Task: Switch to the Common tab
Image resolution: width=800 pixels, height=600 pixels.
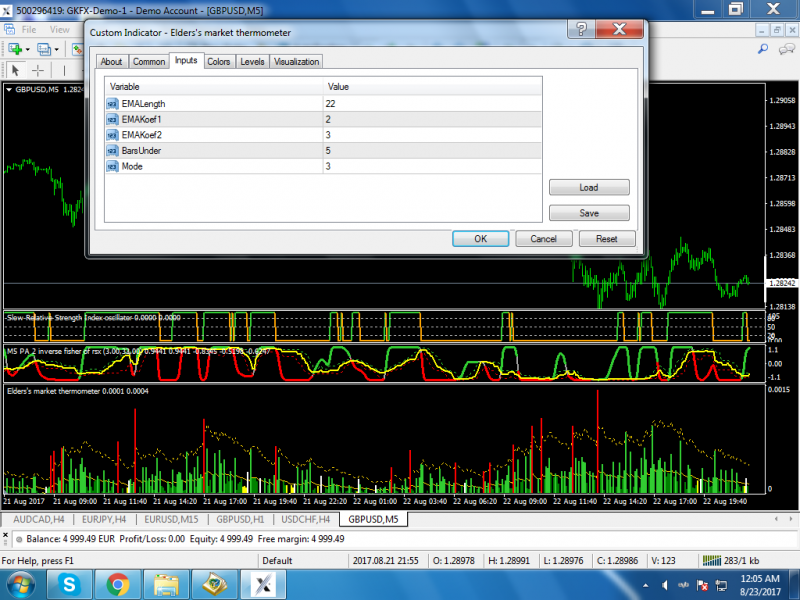Action: [x=149, y=62]
